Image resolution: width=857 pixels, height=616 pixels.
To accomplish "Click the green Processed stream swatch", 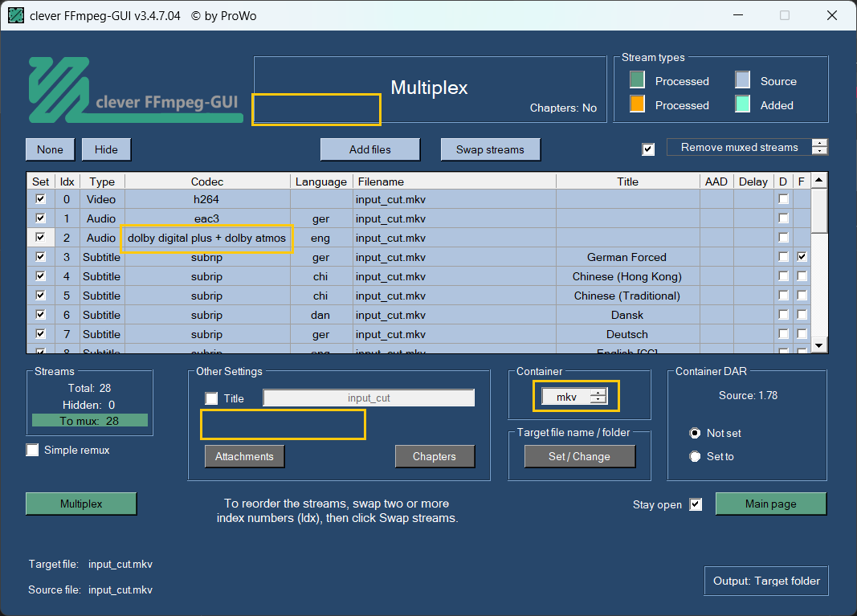I will point(637,80).
